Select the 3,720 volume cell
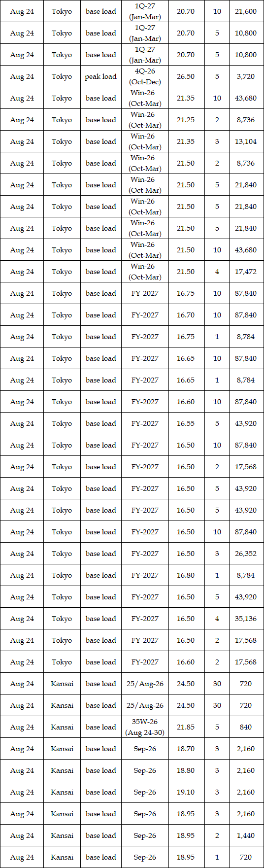The width and height of the screenshot is (264, 868). click(245, 76)
